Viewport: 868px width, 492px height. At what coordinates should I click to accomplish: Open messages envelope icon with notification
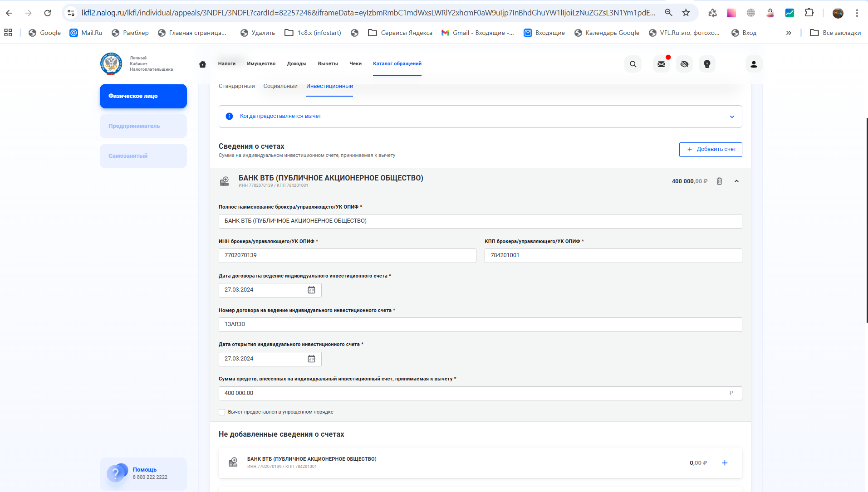(x=661, y=64)
